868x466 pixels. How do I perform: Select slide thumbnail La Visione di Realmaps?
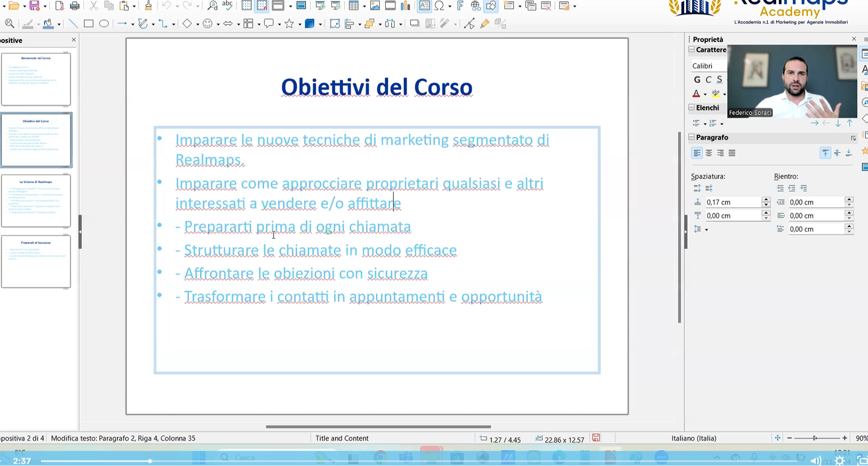point(36,201)
